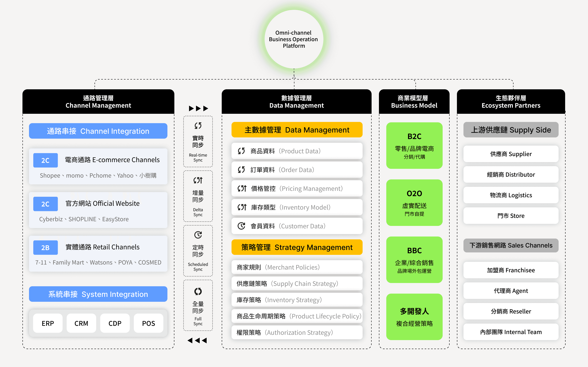Switch to the Business Model section header

(x=414, y=102)
